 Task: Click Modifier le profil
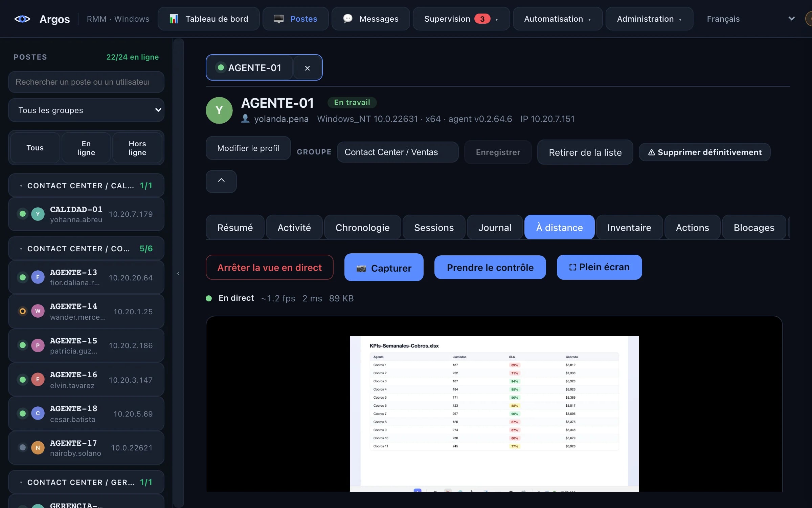248,148
